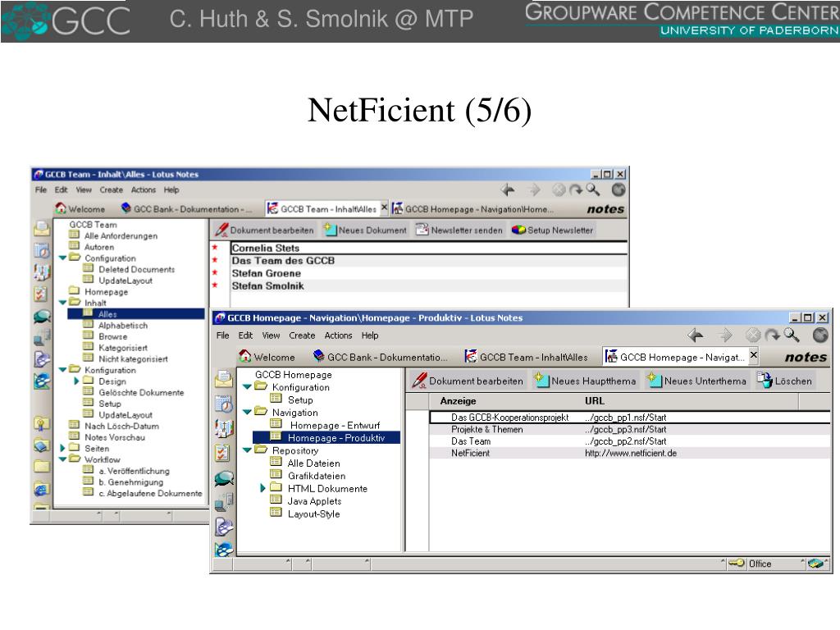Click the Office location in status bar
This screenshot has width=840, height=630.
(x=760, y=564)
